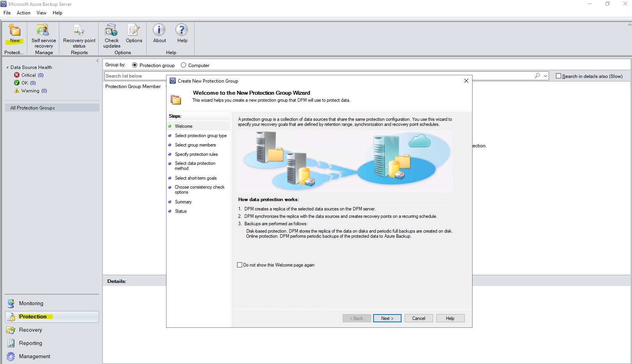Click the disabled Back button
This screenshot has width=632, height=364.
click(x=357, y=318)
